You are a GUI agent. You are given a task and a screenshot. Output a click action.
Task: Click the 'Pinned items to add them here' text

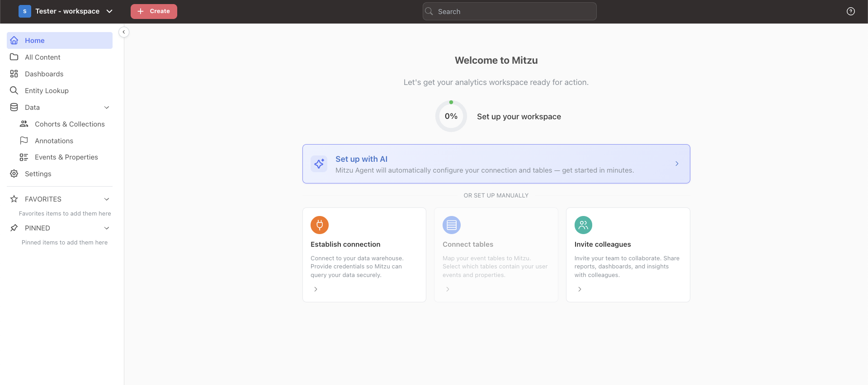click(x=65, y=242)
